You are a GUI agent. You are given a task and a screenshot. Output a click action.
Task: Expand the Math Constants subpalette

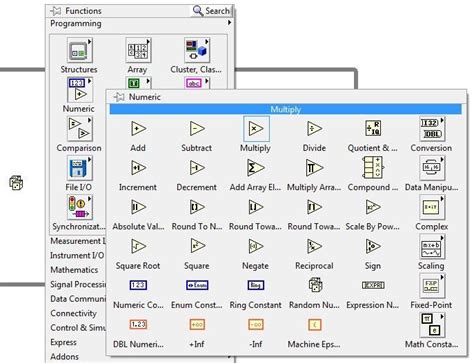coord(432,325)
